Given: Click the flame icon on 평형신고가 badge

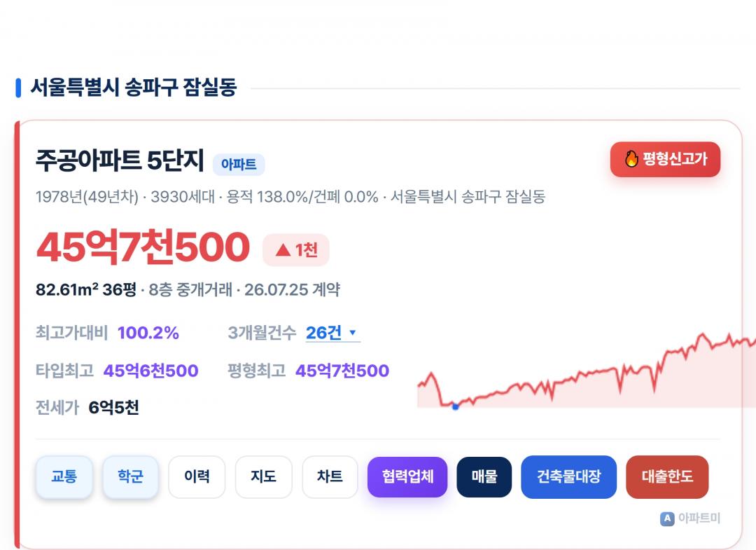Looking at the screenshot, I should 631,159.
